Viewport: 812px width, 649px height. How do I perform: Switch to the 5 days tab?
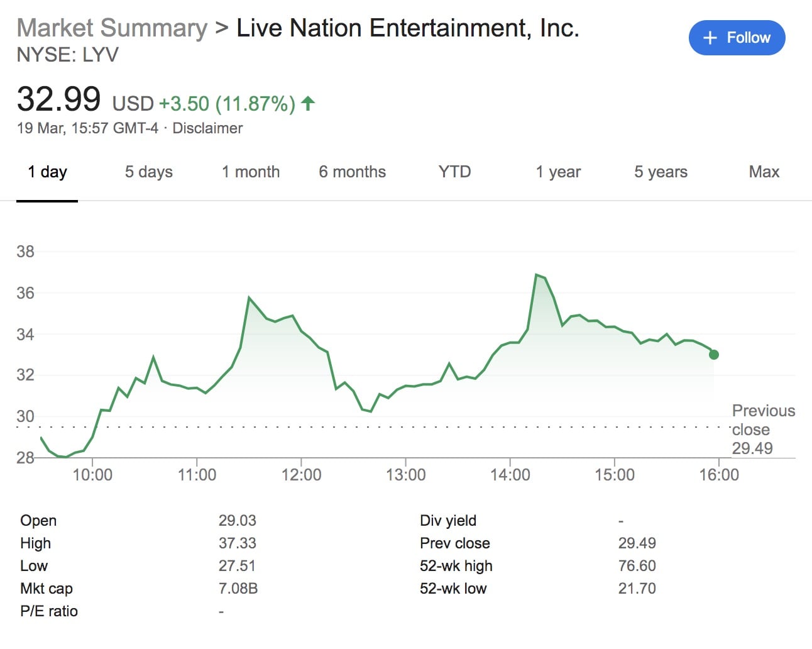[148, 172]
